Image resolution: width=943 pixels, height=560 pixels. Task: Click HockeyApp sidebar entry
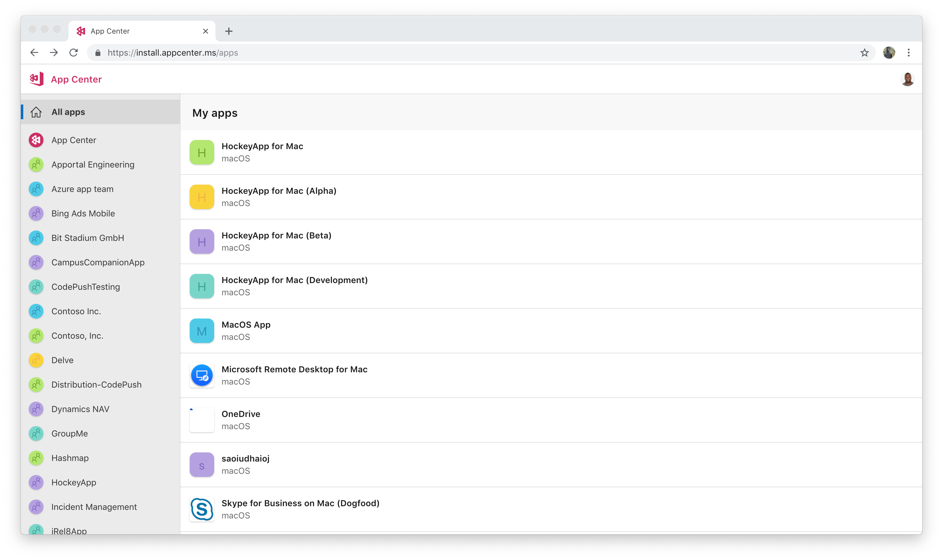click(73, 482)
